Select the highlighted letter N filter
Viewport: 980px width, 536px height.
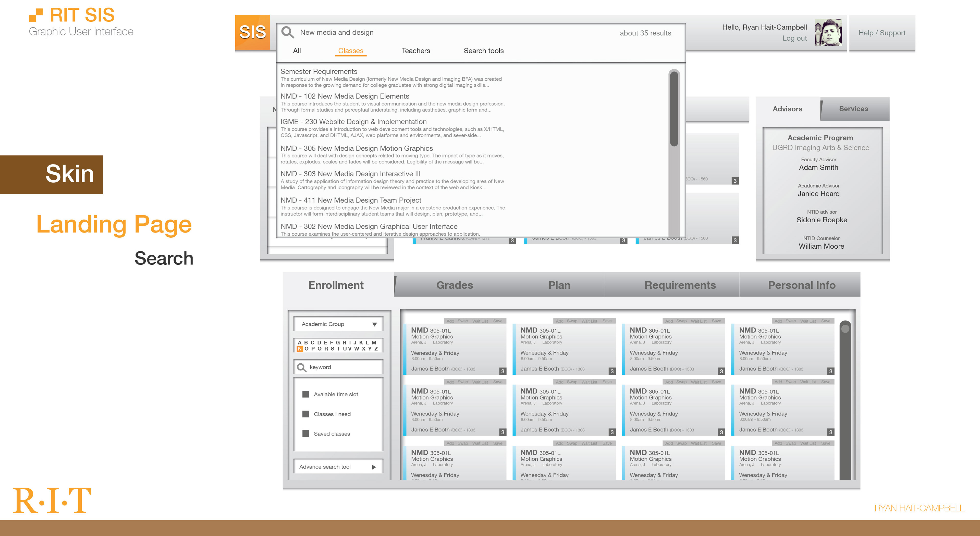(x=300, y=349)
